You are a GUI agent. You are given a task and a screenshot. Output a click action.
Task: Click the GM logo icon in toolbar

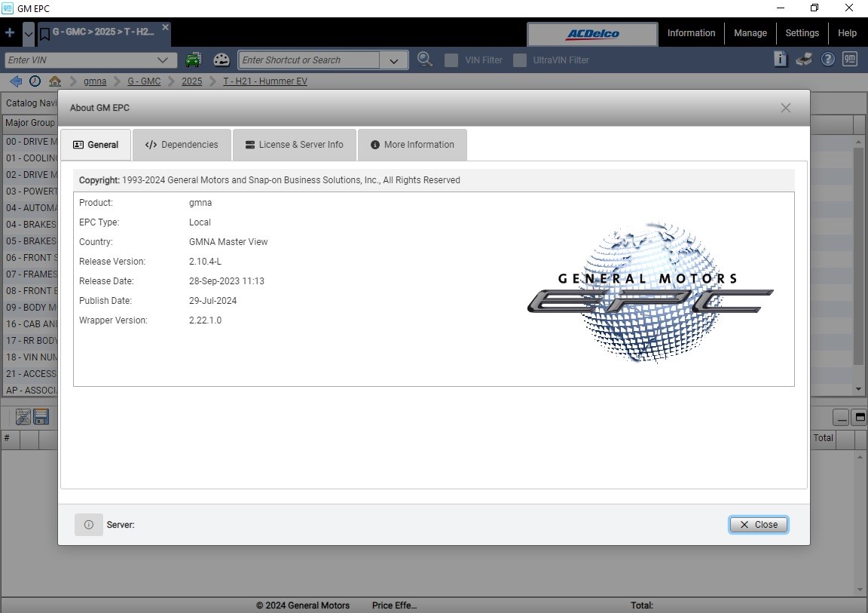[x=850, y=59]
